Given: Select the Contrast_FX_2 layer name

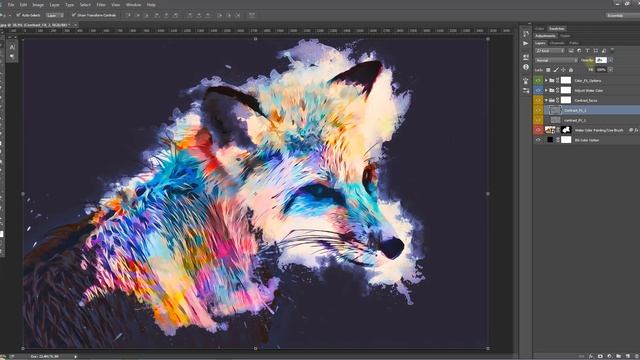Looking at the screenshot, I should [x=575, y=120].
